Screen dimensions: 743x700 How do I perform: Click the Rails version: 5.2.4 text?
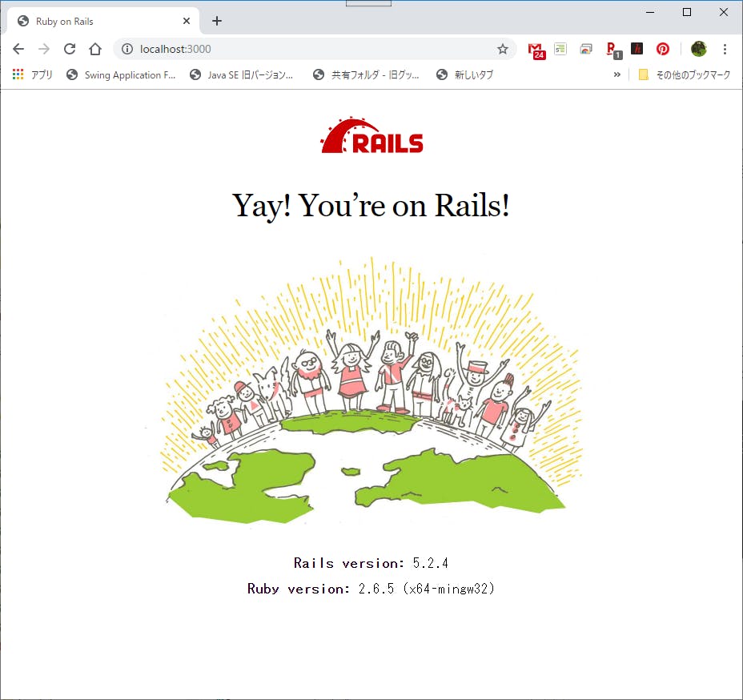point(371,563)
